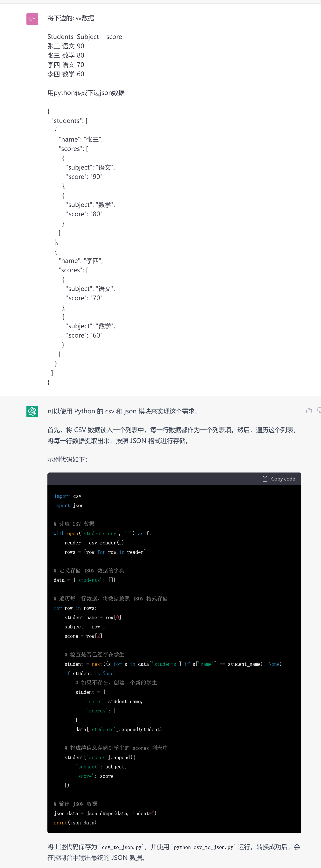This screenshot has width=321, height=868.
Task: Select the assistant reply message area
Action: (168, 435)
